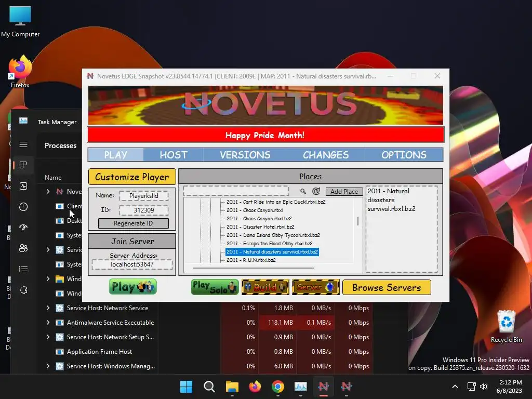Open Google Chrome from the taskbar

278,387
